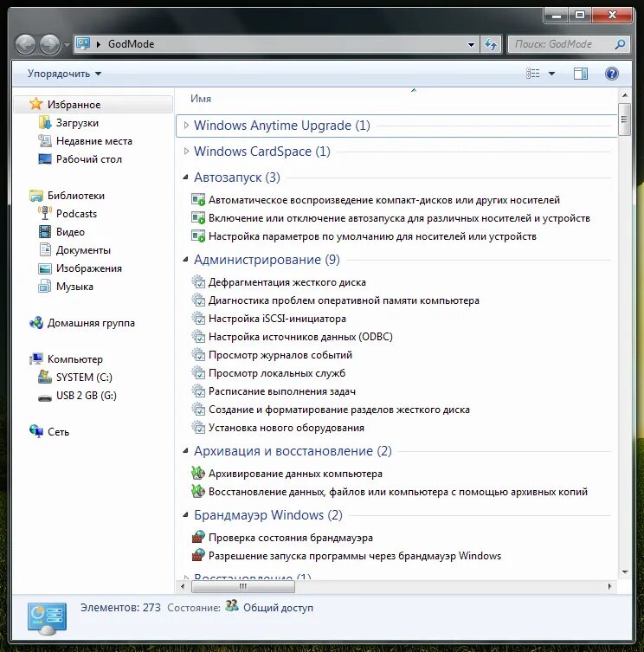
Task: Open the address bar history dropdown
Action: tap(471, 44)
